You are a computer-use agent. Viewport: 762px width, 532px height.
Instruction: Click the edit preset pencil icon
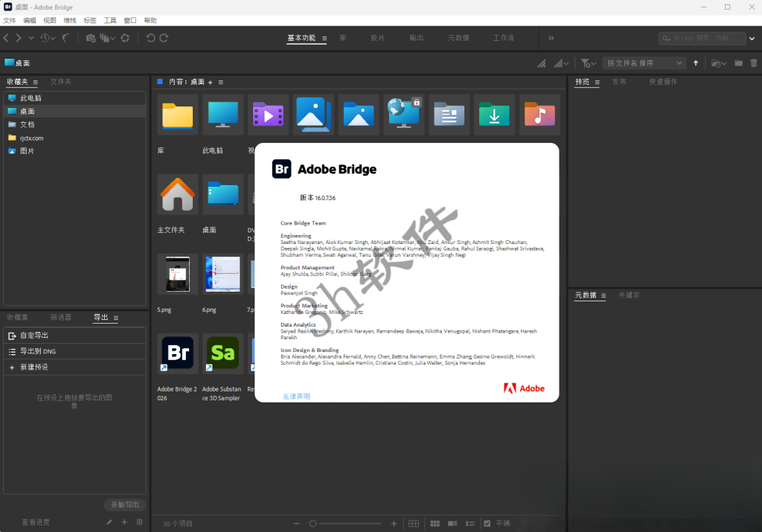pyautogui.click(x=109, y=522)
